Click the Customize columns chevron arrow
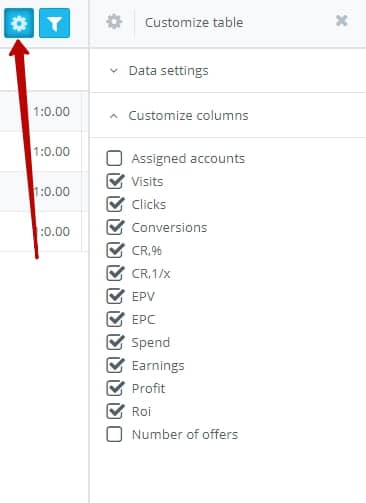This screenshot has width=366, height=503. [114, 116]
